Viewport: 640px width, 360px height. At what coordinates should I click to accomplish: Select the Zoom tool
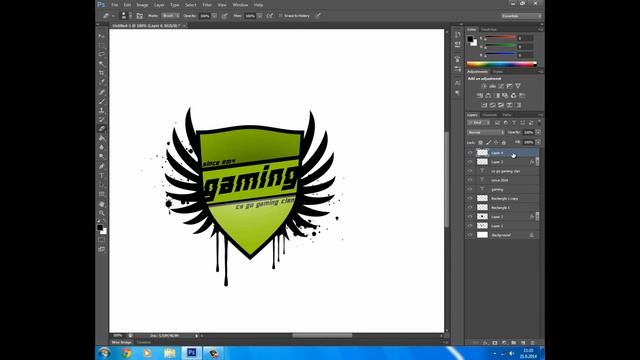[x=101, y=213]
